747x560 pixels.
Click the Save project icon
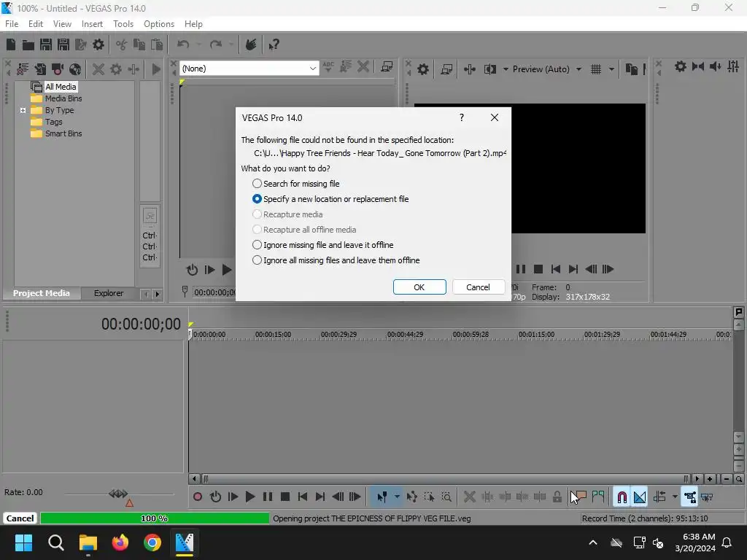46,44
